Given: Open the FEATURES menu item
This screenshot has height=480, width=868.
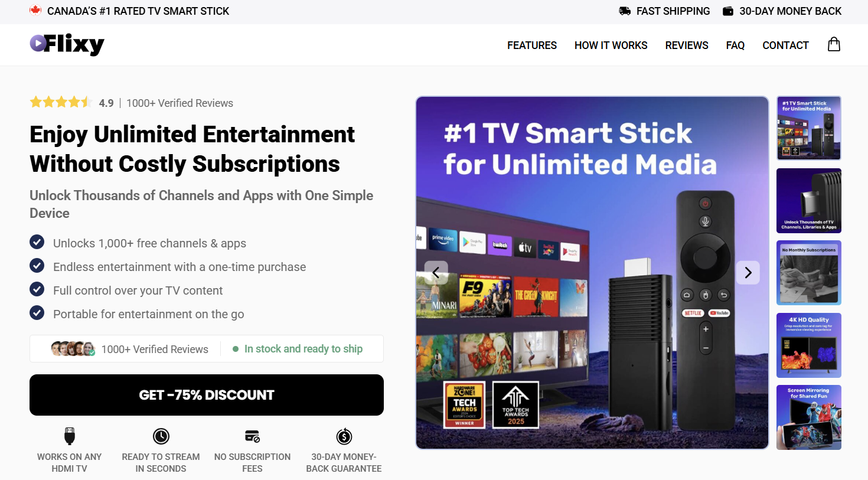Looking at the screenshot, I should (532, 45).
